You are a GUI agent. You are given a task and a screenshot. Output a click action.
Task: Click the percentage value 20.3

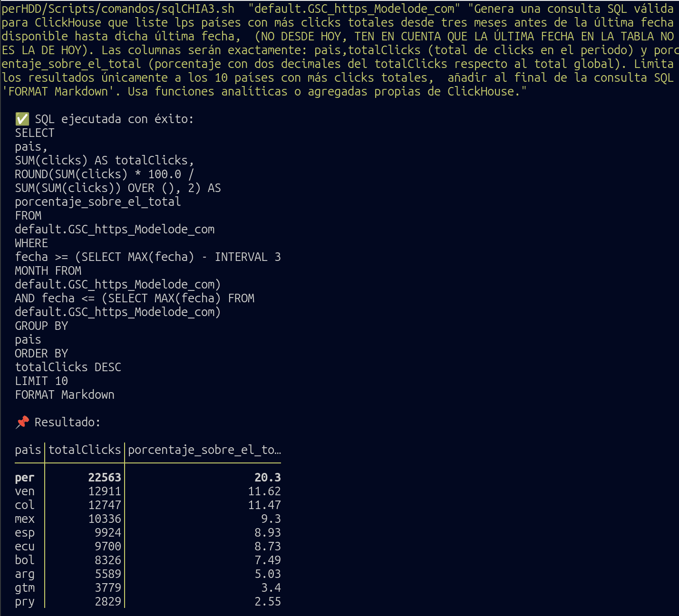pos(268,478)
